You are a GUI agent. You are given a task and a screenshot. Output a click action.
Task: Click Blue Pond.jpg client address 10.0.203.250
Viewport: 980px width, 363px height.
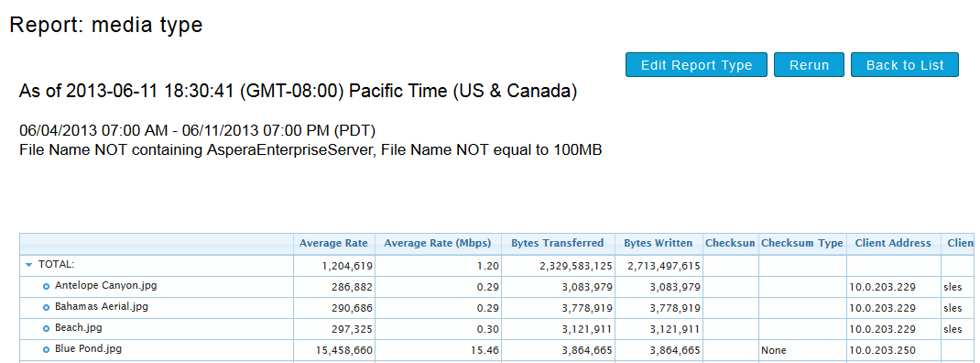click(883, 350)
